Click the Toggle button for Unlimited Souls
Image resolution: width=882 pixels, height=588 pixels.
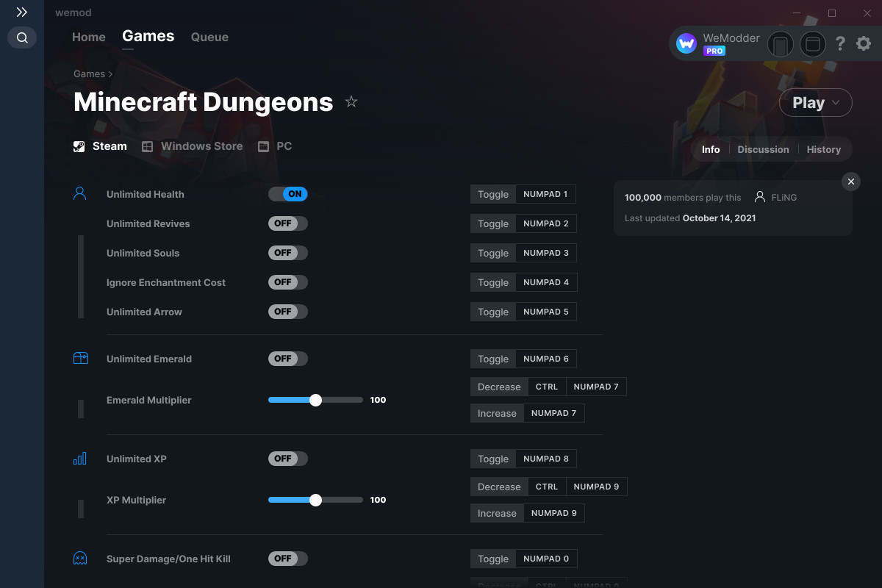pyautogui.click(x=493, y=253)
